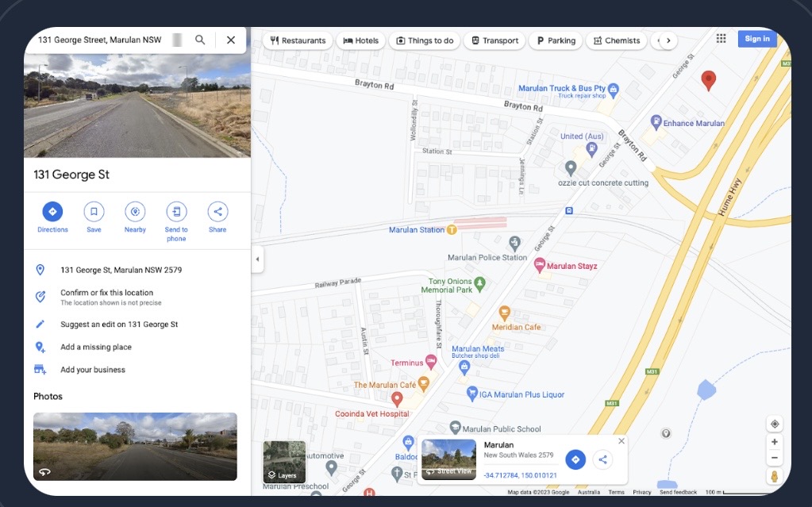Open the Street View thumbnail for Marulan
This screenshot has width=812, height=507.
pos(449,459)
